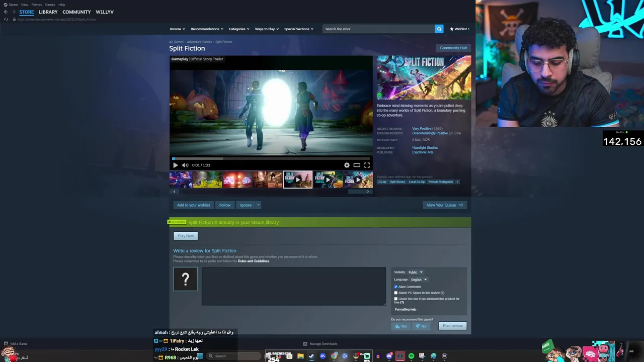
Task: Click the Manage Downloads icon
Action: [305, 344]
